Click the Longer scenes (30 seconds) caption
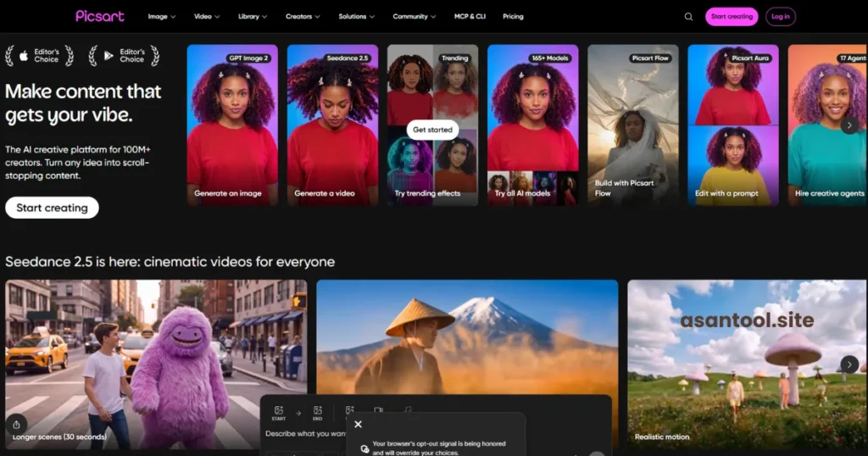Screen dimensions: 868x456 coord(59,437)
